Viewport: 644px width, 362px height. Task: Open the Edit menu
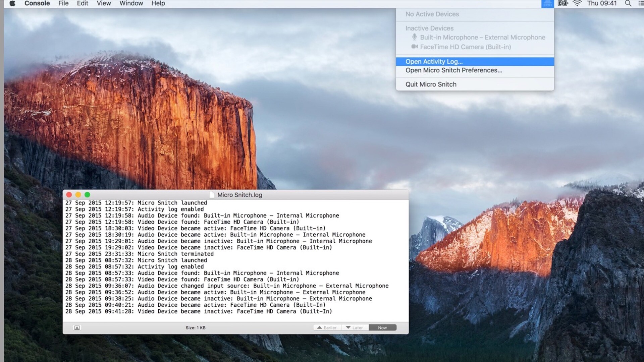[x=83, y=3]
